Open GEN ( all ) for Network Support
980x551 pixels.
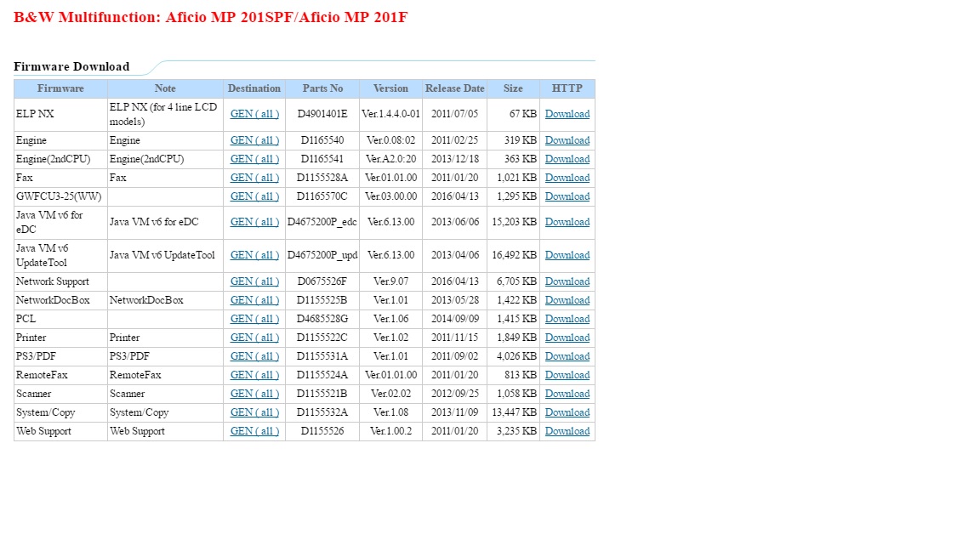[x=254, y=281]
